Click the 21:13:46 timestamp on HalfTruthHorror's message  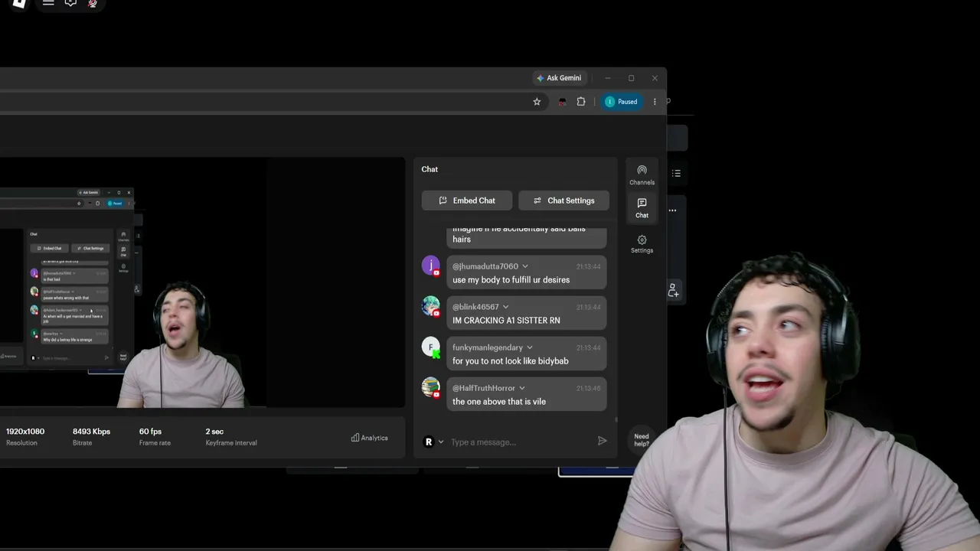[x=588, y=388]
